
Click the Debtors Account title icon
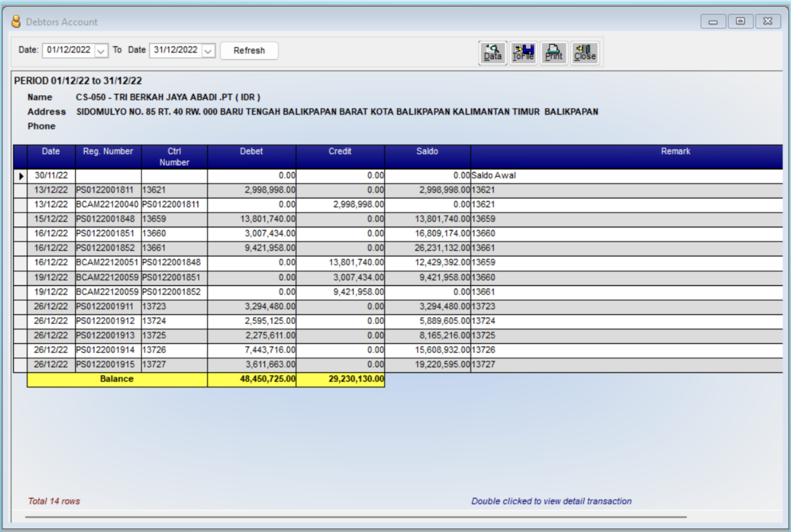point(16,22)
